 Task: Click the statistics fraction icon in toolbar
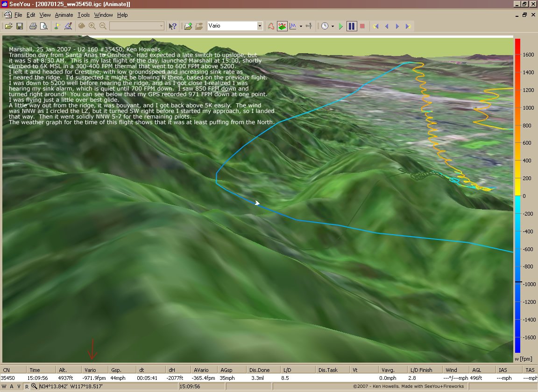pyautogui.click(x=308, y=26)
